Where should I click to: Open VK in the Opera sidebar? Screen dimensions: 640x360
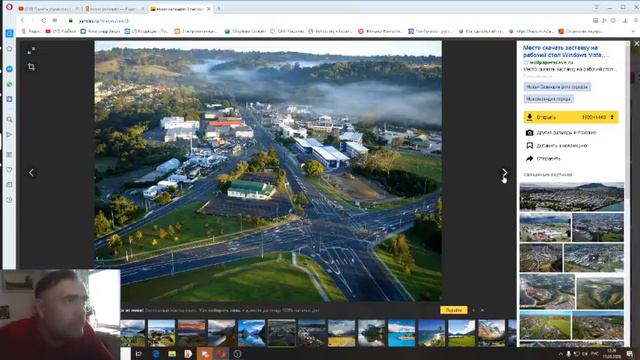tap(9, 99)
